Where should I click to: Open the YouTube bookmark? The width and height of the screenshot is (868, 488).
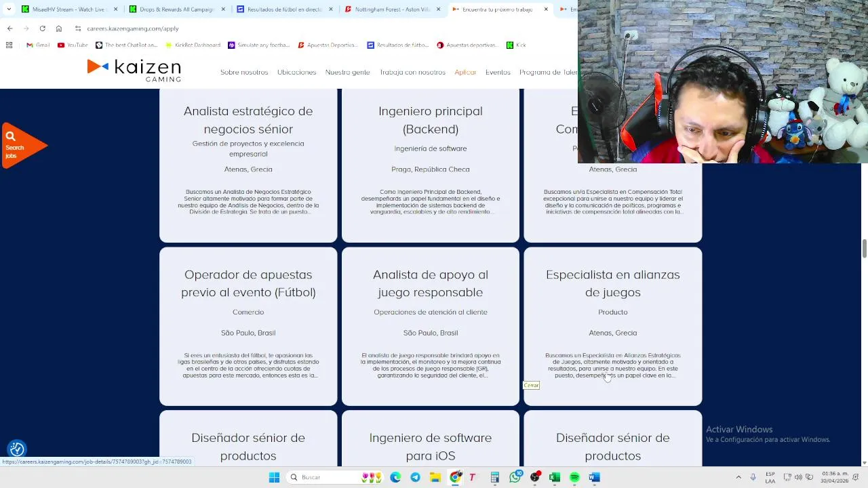tap(73, 45)
